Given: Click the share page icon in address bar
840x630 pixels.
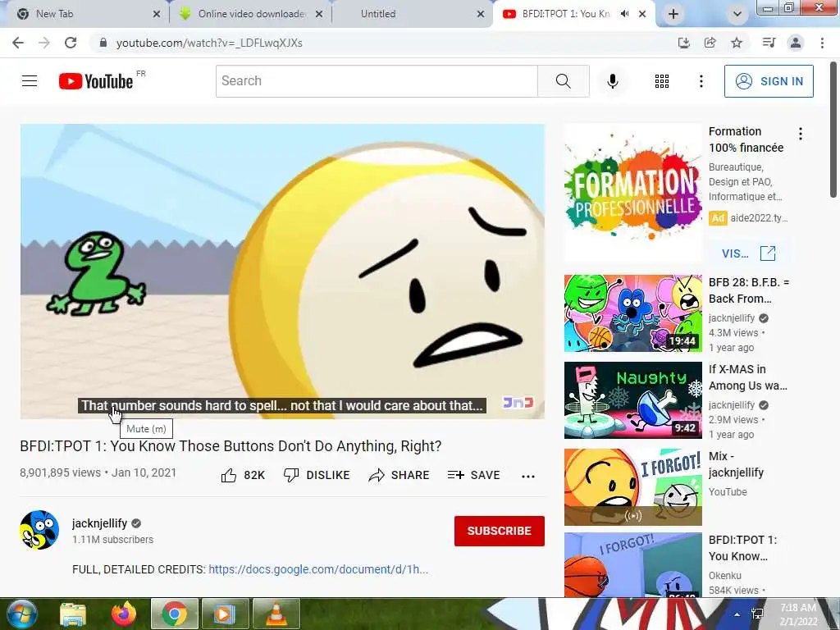Looking at the screenshot, I should tap(710, 43).
